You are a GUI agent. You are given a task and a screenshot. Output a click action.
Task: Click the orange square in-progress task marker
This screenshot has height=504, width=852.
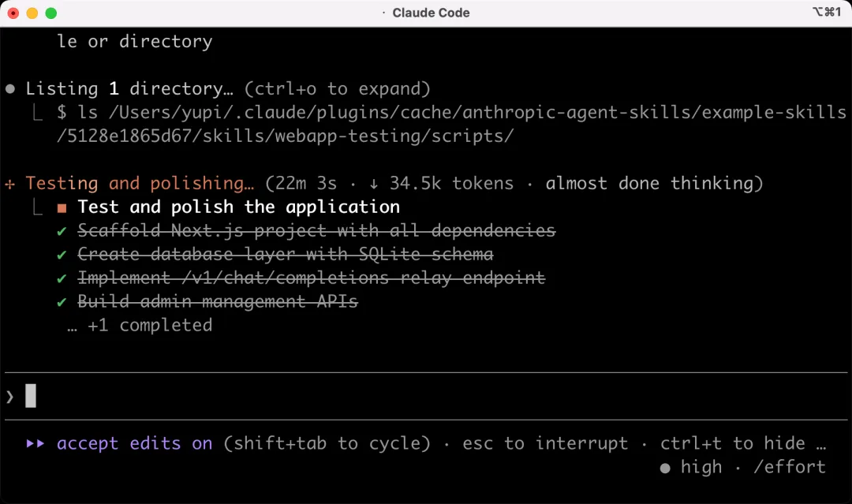pyautogui.click(x=62, y=208)
